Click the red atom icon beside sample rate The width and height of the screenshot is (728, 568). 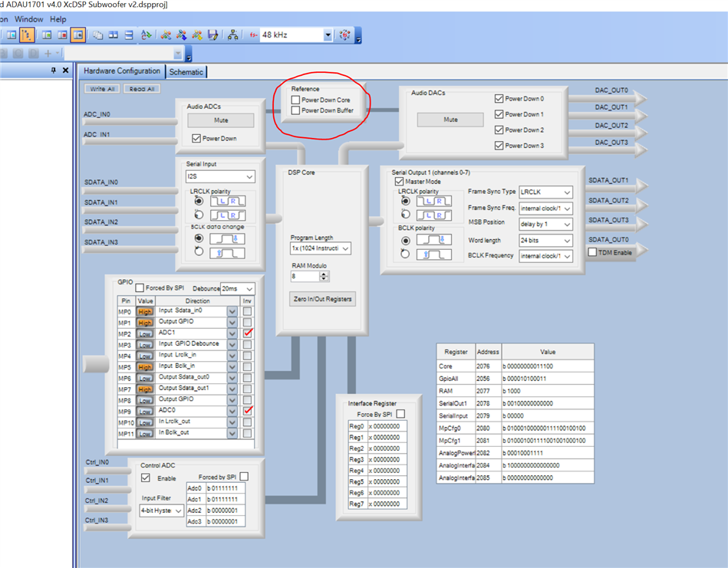pyautogui.click(x=345, y=34)
